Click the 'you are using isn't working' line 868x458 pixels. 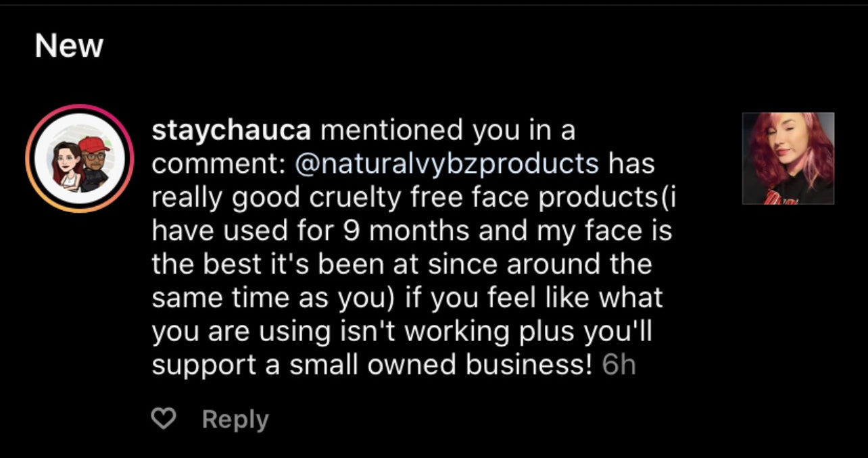point(401,331)
